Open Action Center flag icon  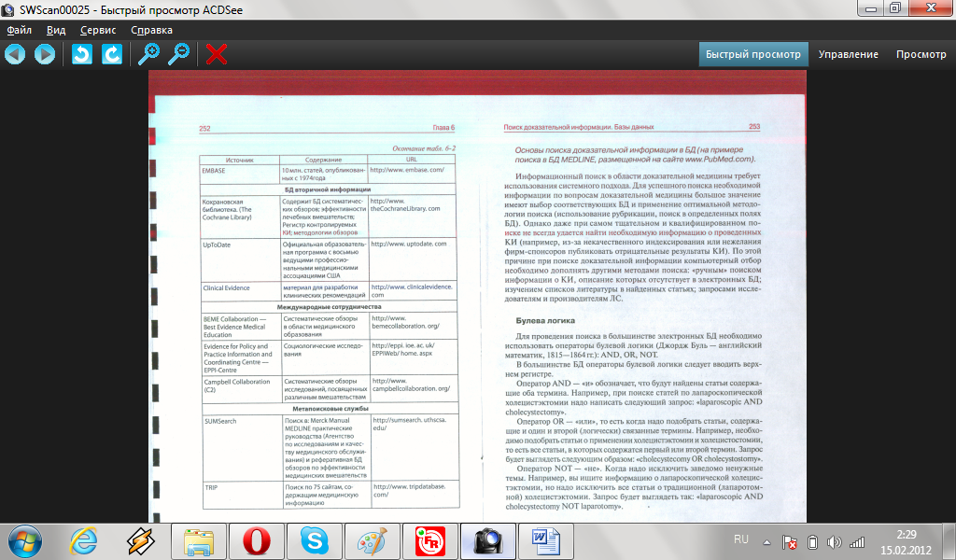[790, 541]
